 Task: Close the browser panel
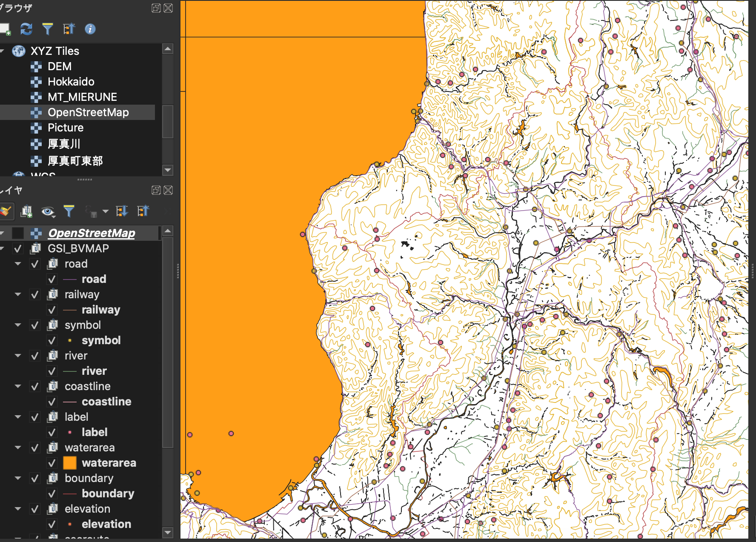169,8
